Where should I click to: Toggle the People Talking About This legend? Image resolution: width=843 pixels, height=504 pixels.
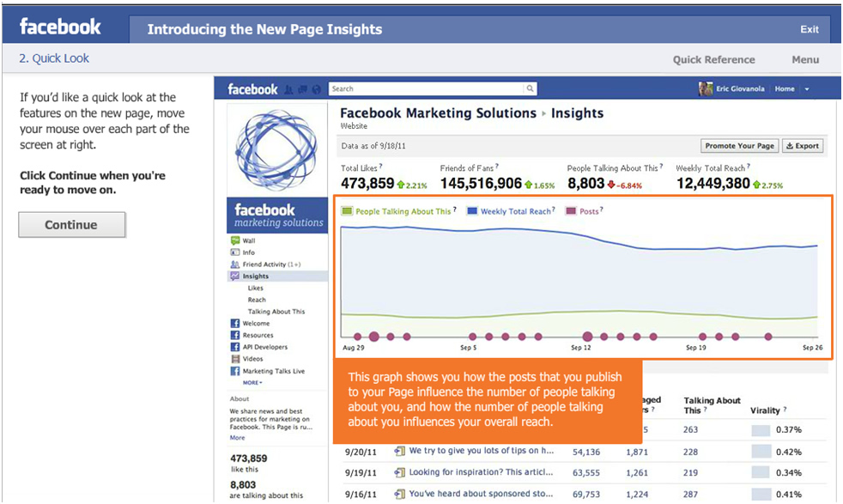tap(398, 211)
